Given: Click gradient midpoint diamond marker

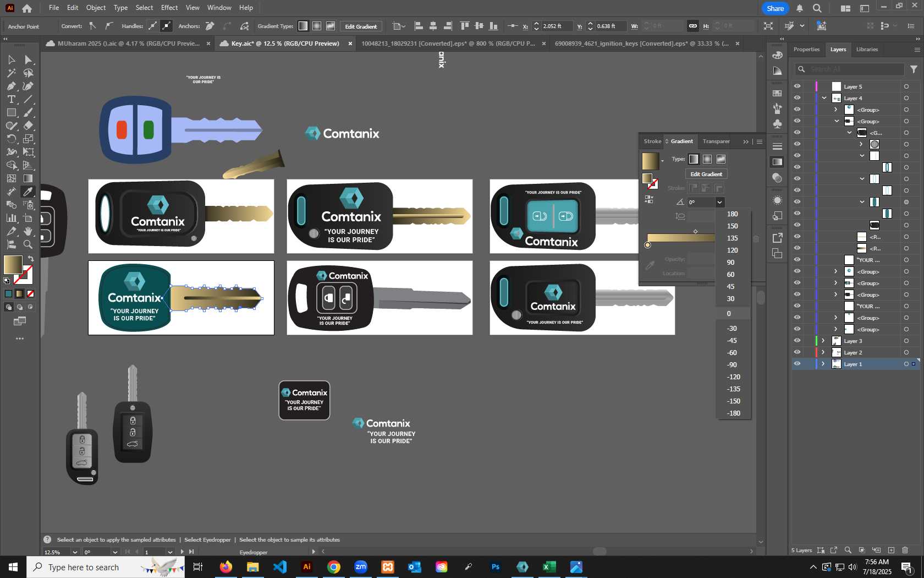Looking at the screenshot, I should click(x=696, y=231).
